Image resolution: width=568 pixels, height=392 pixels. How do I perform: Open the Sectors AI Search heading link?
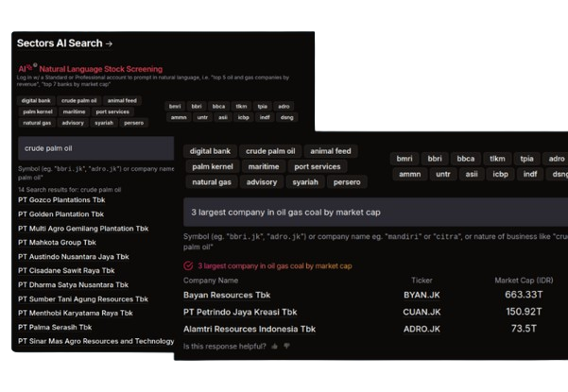[65, 43]
